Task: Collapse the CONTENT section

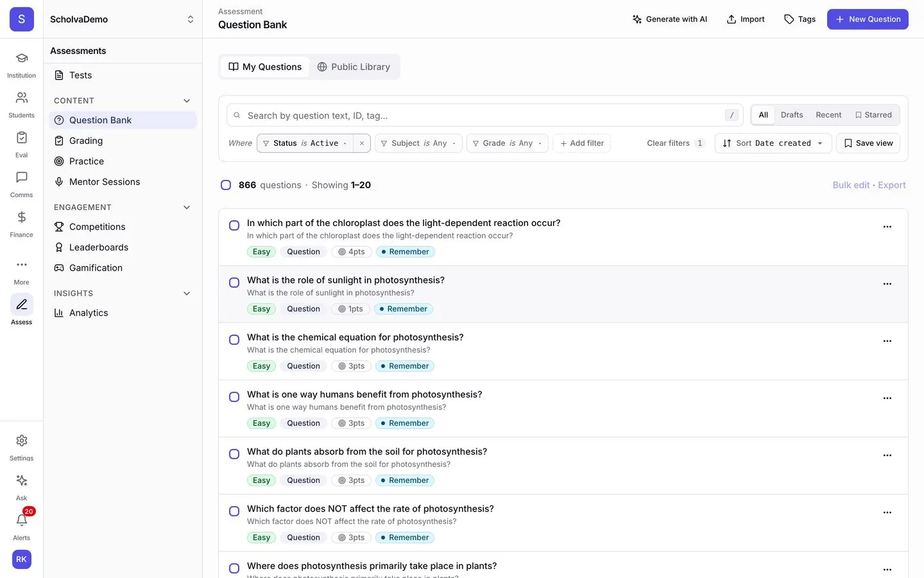Action: 187,101
